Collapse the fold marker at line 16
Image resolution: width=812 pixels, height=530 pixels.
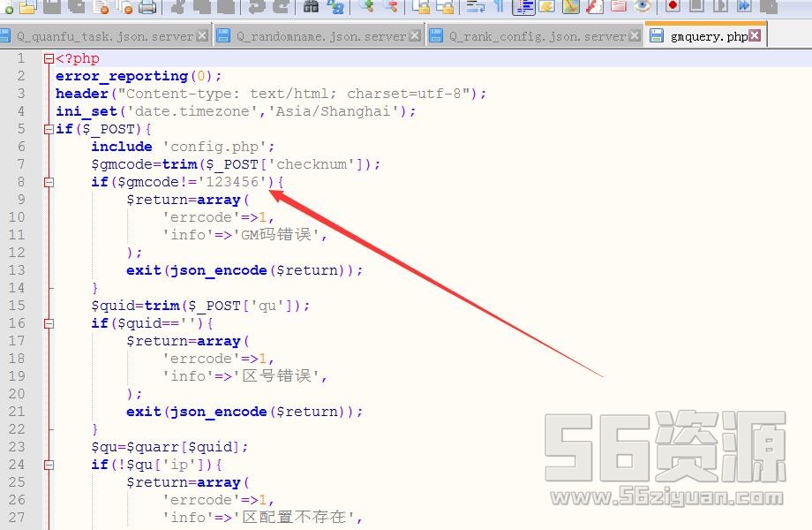tap(49, 323)
